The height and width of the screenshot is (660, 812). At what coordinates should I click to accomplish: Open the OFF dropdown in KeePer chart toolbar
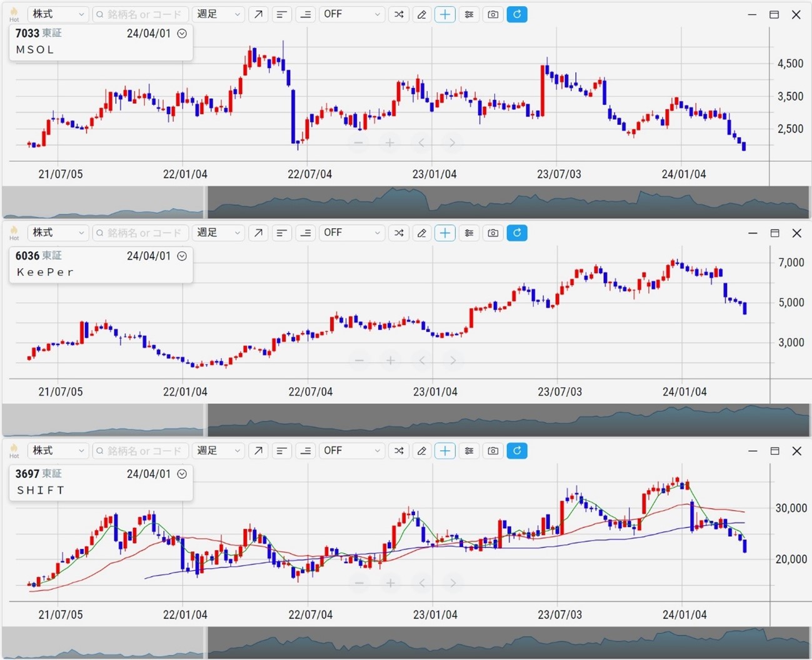pos(351,233)
